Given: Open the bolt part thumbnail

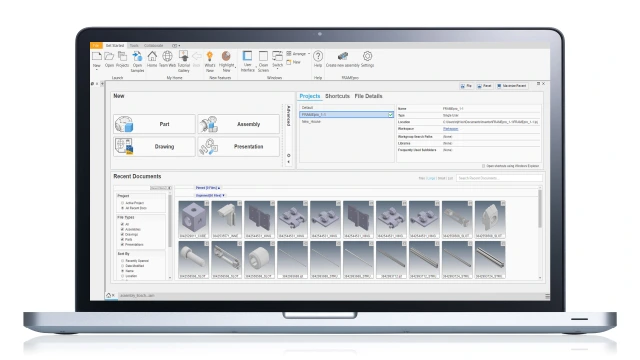Looking at the screenshot, I should [193, 260].
